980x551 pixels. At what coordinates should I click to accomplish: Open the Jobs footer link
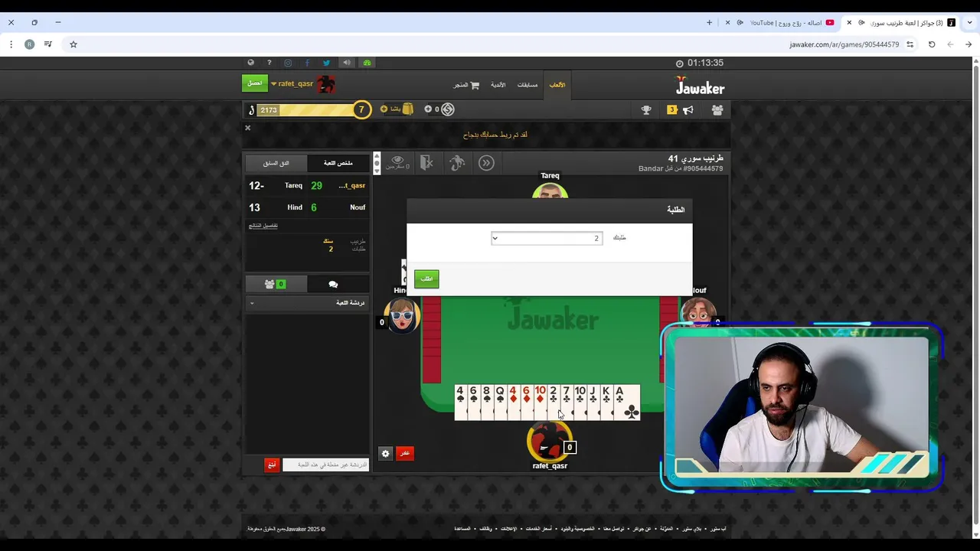[x=486, y=529]
